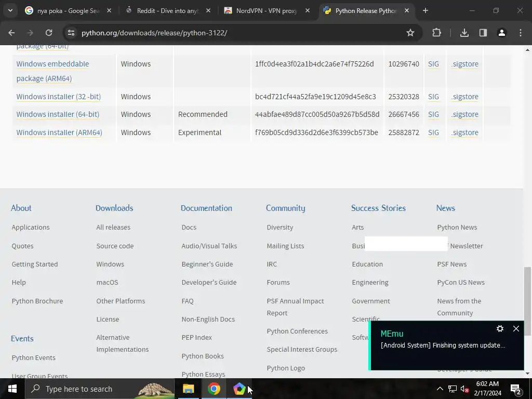
Task: Bookmark this page with the star icon
Action: tap(410, 33)
